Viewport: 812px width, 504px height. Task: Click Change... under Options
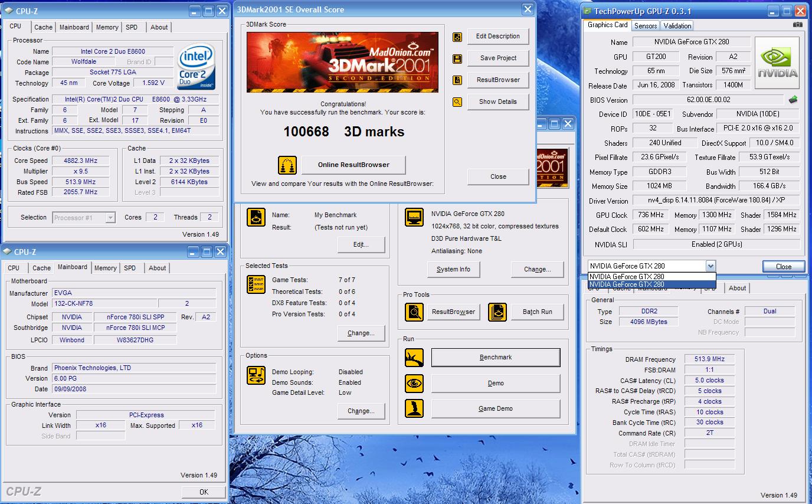361,411
